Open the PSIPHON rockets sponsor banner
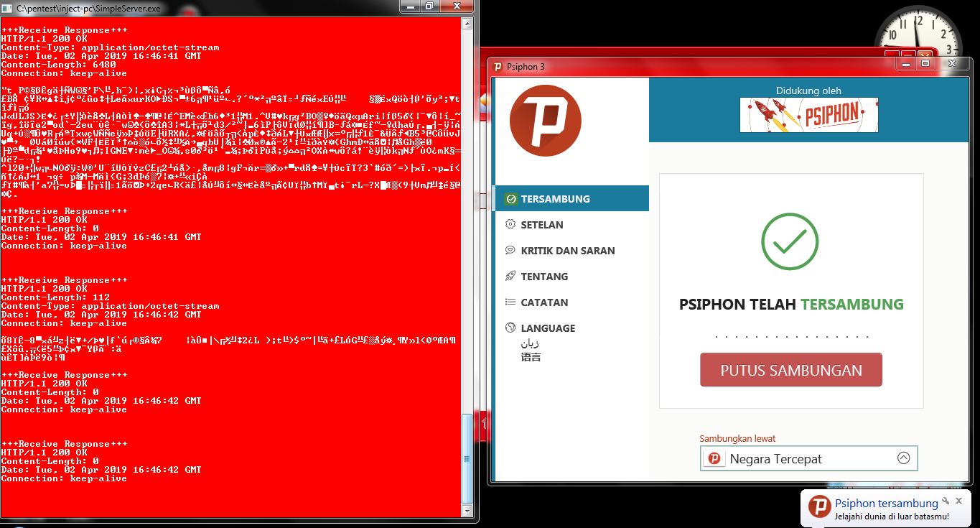The width and height of the screenshot is (980, 528). [x=809, y=115]
